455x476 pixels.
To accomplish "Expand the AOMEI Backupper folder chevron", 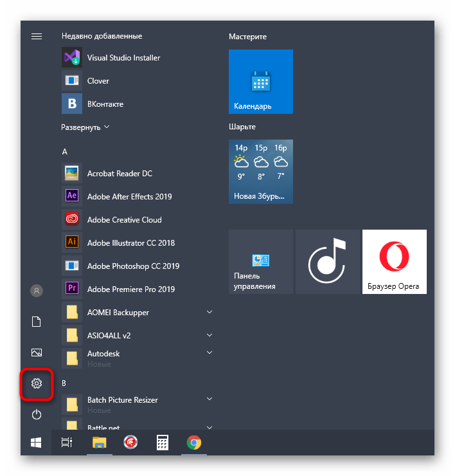I will click(x=210, y=312).
